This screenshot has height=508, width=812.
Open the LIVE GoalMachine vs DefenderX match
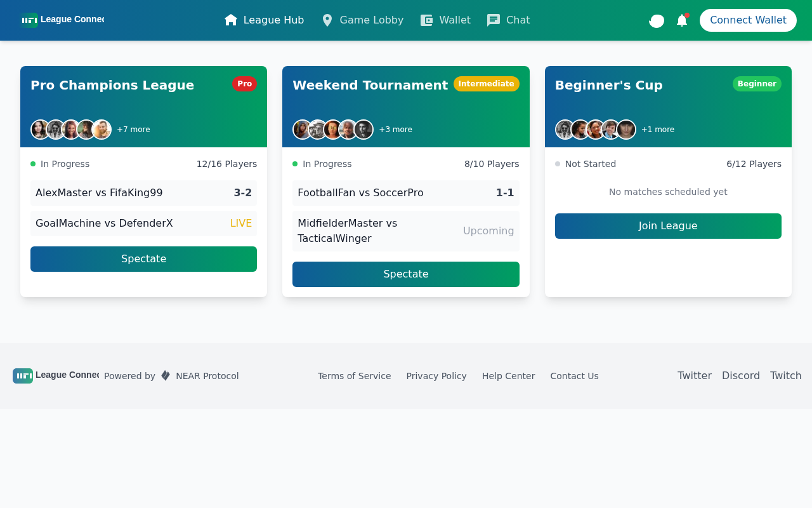coord(143,223)
